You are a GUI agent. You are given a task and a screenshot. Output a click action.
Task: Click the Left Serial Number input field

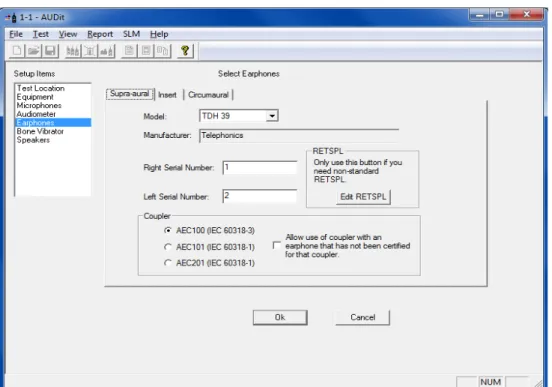pos(260,196)
